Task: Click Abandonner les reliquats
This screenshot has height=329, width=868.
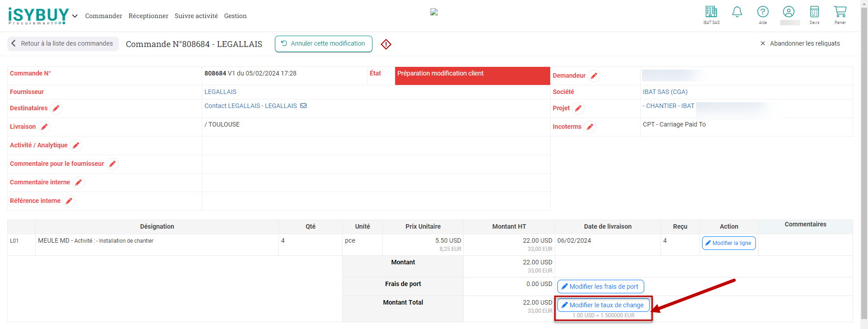Action: tap(800, 43)
